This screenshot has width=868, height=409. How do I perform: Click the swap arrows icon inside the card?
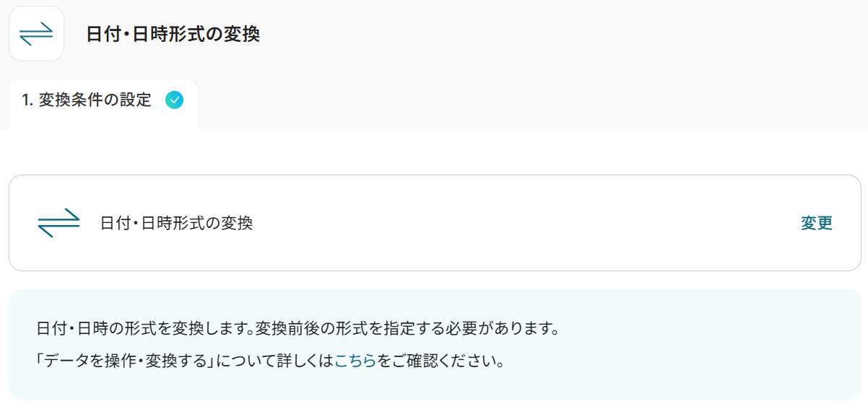pos(58,223)
